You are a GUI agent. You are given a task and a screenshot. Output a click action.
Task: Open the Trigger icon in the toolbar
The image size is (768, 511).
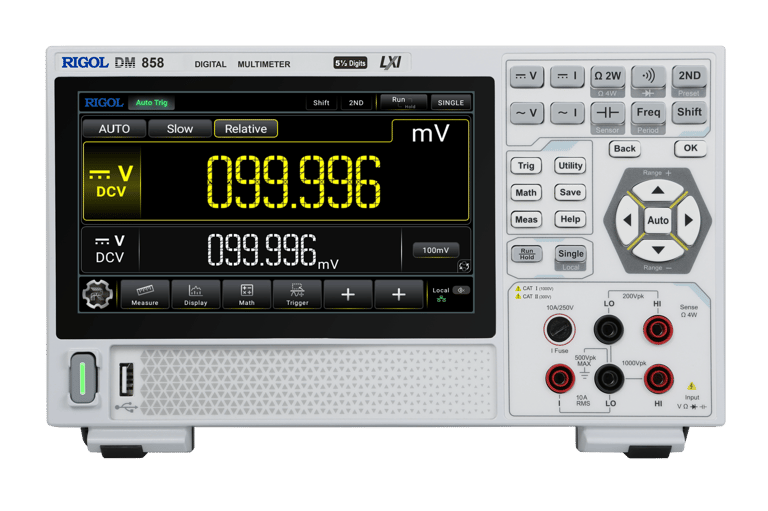(x=297, y=294)
